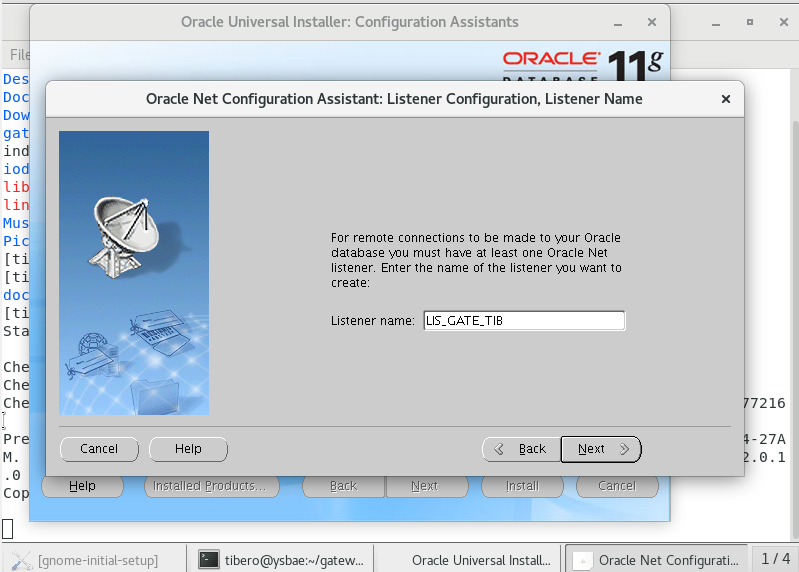This screenshot has height=572, width=799.
Task: Click Install in Oracle Universal Installer window
Action: point(522,486)
